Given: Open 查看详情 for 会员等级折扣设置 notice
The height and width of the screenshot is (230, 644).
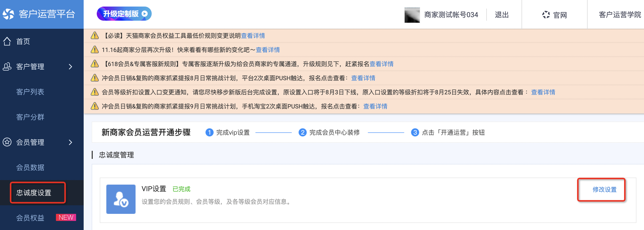Looking at the screenshot, I should coord(543,92).
